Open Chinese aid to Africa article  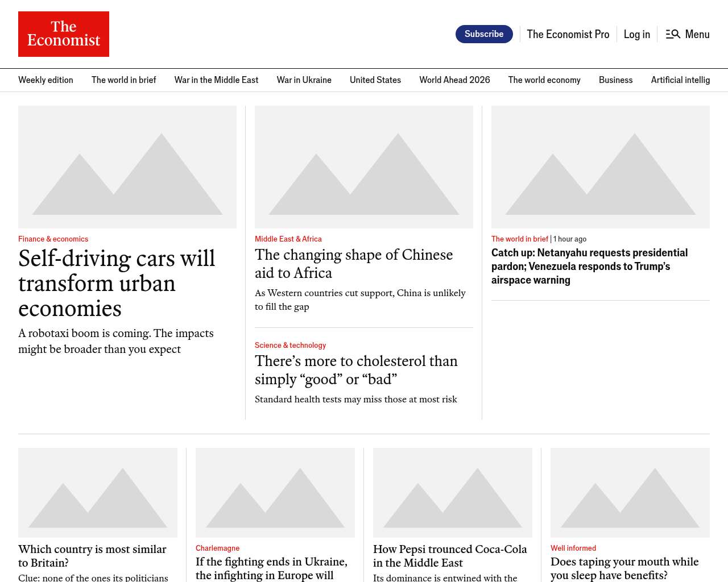point(354,264)
